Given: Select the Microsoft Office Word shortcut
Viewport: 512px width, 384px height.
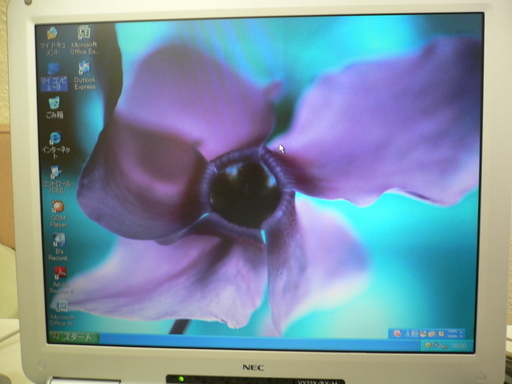Looking at the screenshot, I should click(62, 313).
